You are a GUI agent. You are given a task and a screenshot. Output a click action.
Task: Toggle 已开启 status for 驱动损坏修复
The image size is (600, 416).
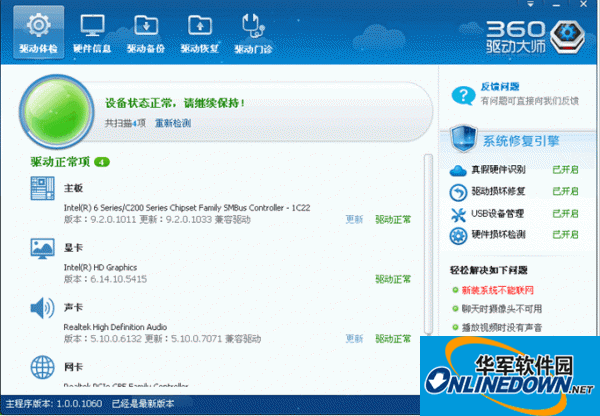coord(565,191)
